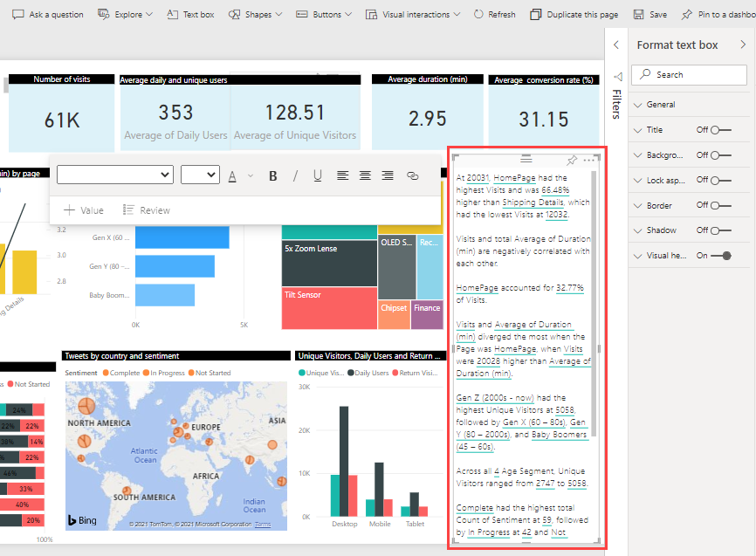Pin the narrative visual
Screen dimensions: 756x556
coord(572,160)
